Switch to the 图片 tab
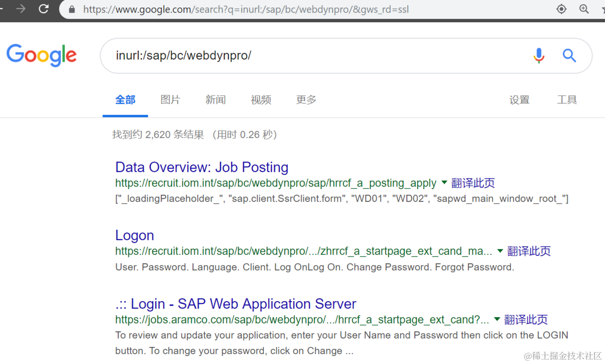The image size is (605, 364). [x=170, y=100]
